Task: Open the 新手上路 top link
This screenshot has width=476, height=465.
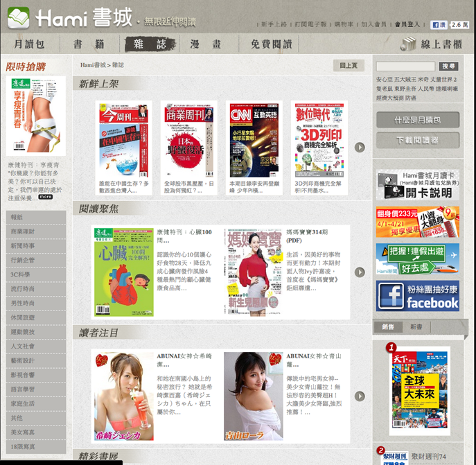Action: 274,24
